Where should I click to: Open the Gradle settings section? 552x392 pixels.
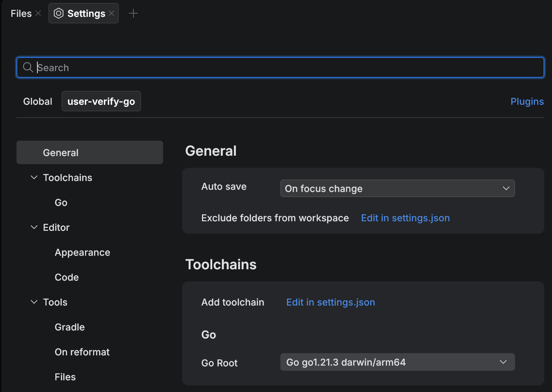(69, 327)
